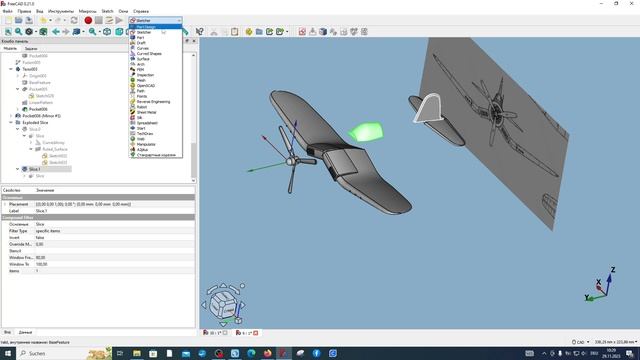This screenshot has width=640, height=360.
Task: Click the Fit all view icon
Action: pos(8,31)
